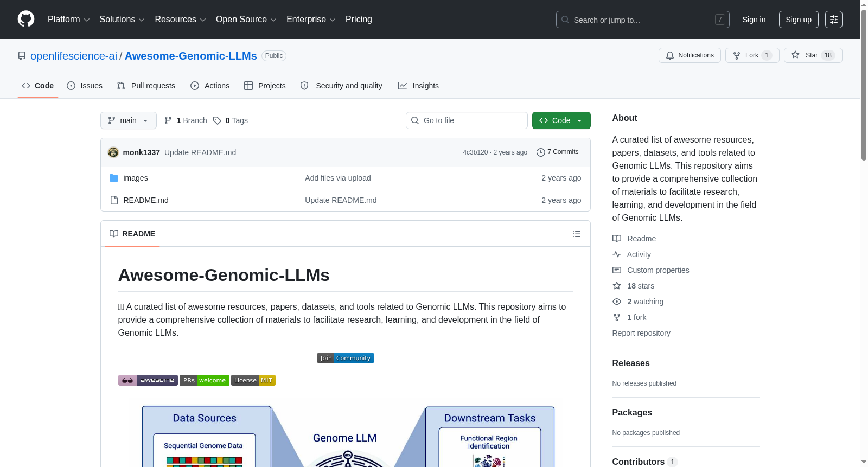The width and height of the screenshot is (868, 467).
Task: View 2 watching in About sidebar
Action: (x=638, y=302)
